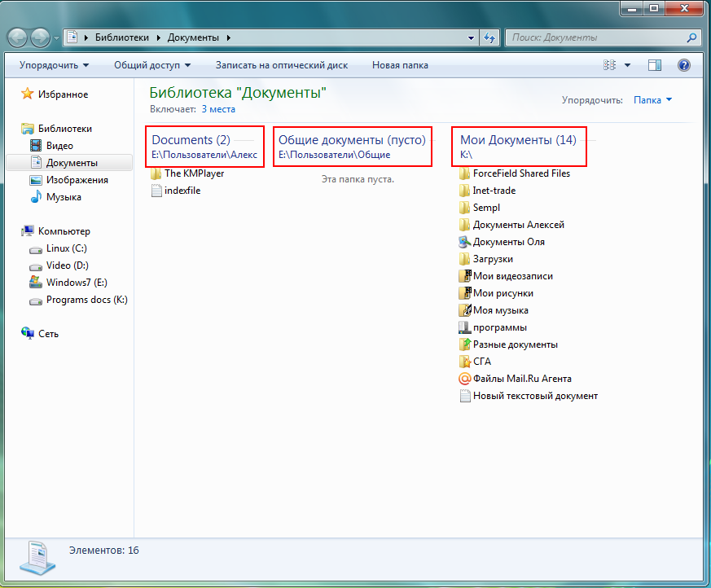Click the Эта папка пуста text
711x588 pixels.
pyautogui.click(x=358, y=179)
